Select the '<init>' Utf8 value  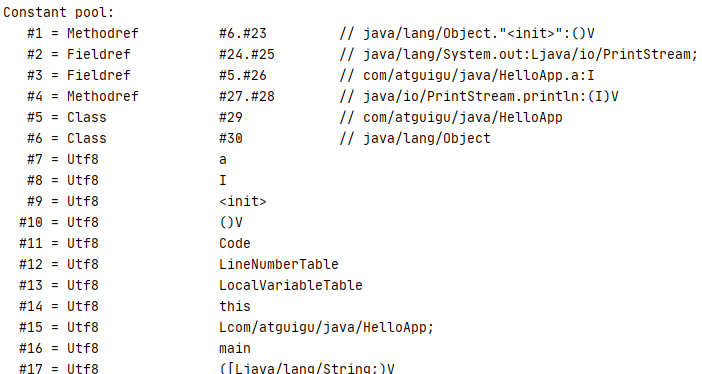pos(243,202)
